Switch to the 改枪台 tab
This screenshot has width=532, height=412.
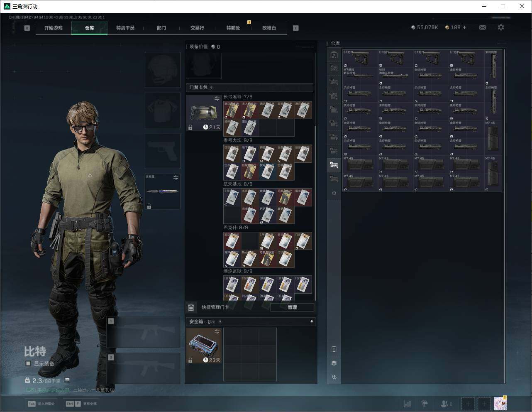(x=269, y=28)
